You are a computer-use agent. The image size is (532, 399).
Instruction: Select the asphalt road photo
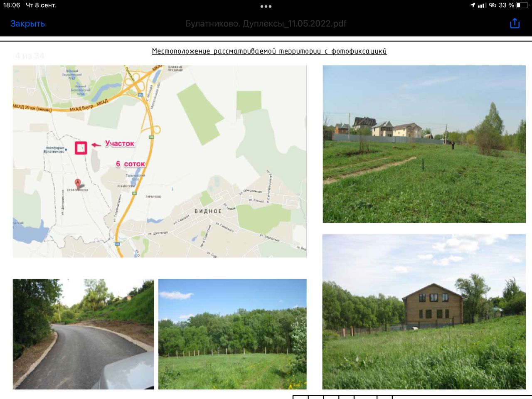[83, 334]
